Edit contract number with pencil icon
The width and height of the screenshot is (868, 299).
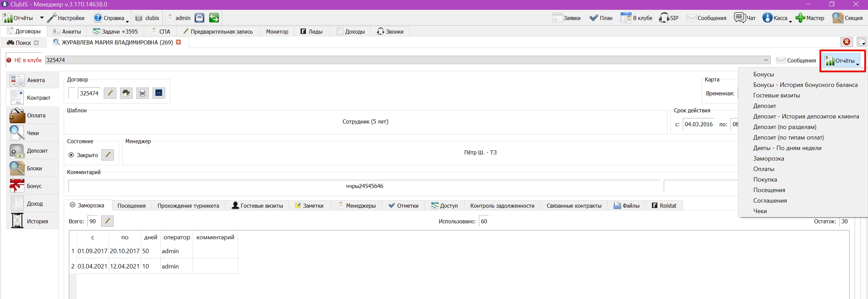110,93
